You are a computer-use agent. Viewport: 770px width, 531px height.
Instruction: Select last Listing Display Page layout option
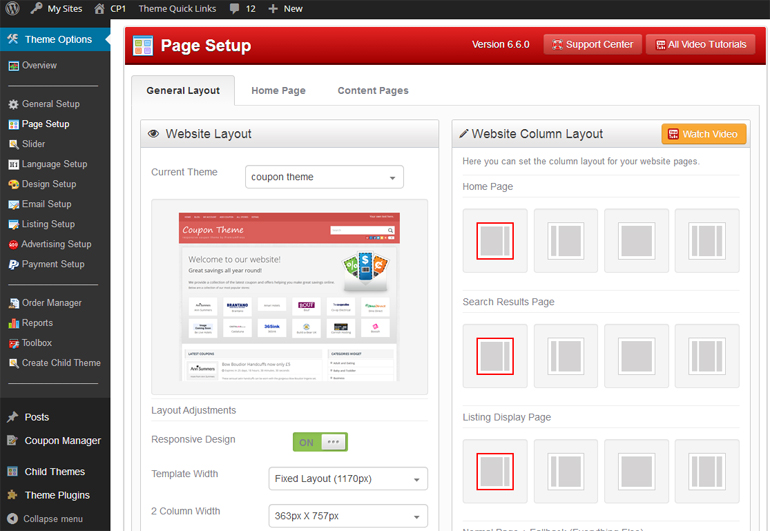click(707, 471)
